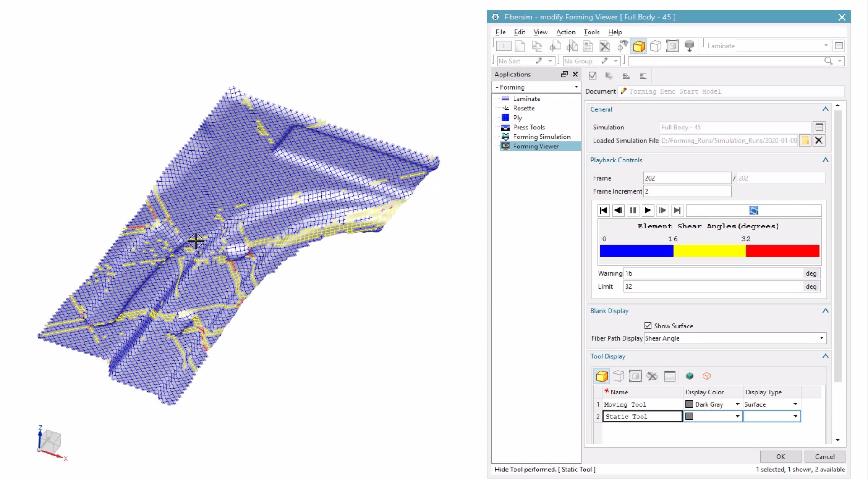Open the Action menu

click(x=566, y=32)
